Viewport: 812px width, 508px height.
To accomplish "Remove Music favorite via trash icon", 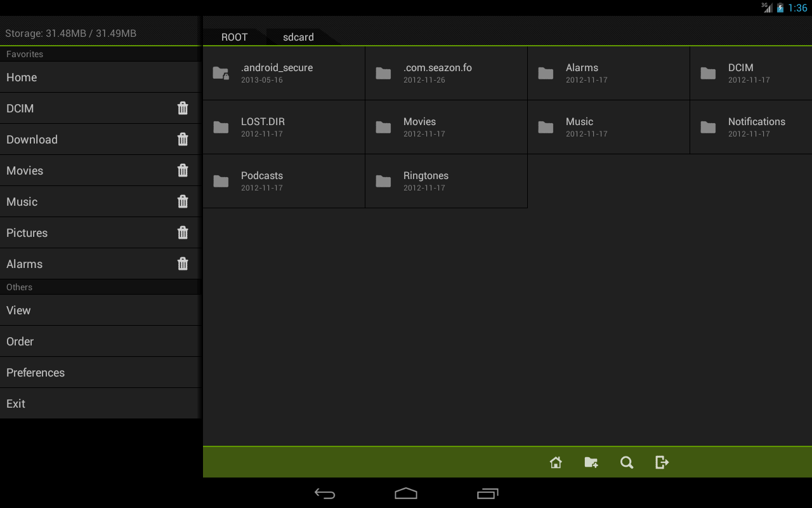I will [x=183, y=201].
